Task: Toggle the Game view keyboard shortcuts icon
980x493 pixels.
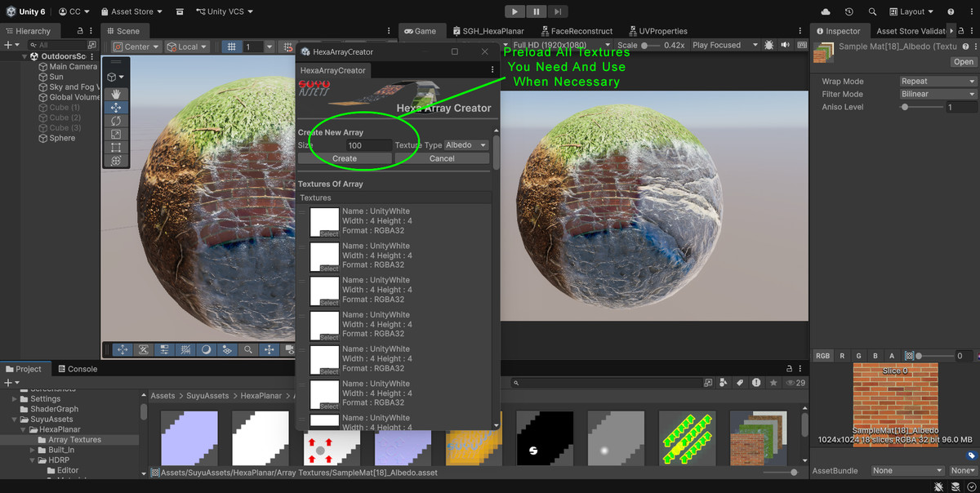Action: tap(800, 45)
